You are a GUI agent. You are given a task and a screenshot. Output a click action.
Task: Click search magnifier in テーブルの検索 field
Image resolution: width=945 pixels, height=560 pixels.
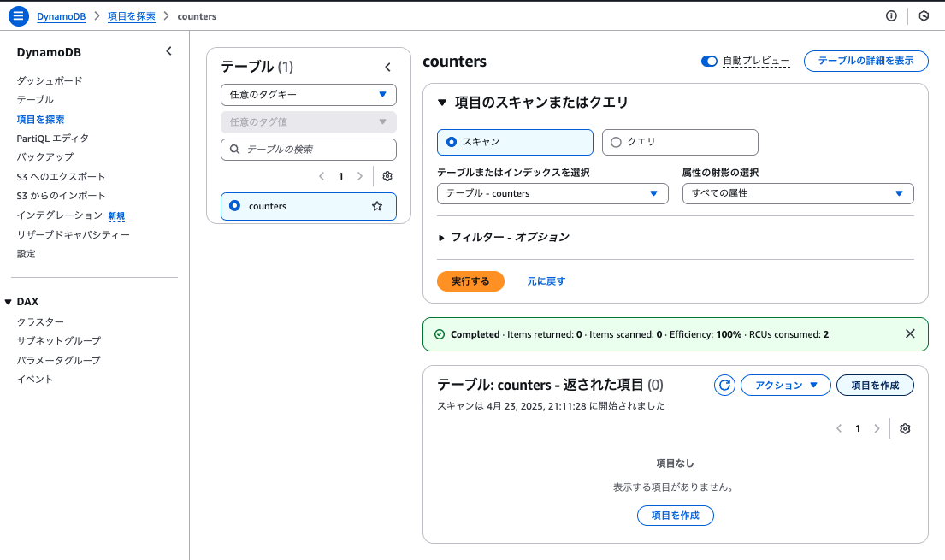[235, 150]
